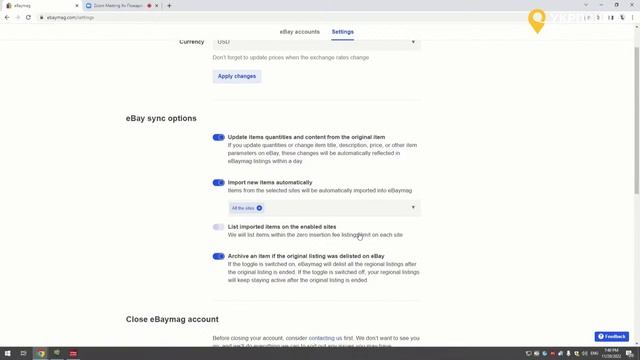The image size is (640, 360).
Task: Click the Chrome taskbar icon
Action: tap(41, 353)
